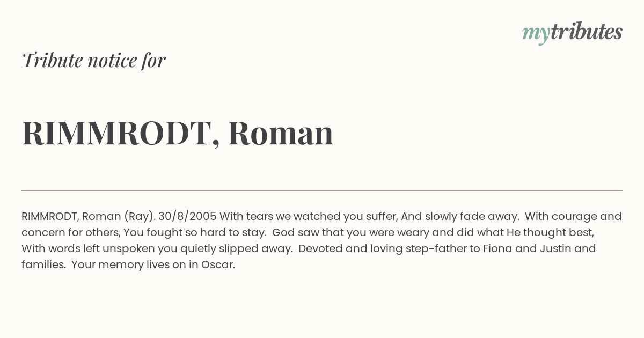Click the green "my" in the logo
644x338 pixels.
coord(536,33)
